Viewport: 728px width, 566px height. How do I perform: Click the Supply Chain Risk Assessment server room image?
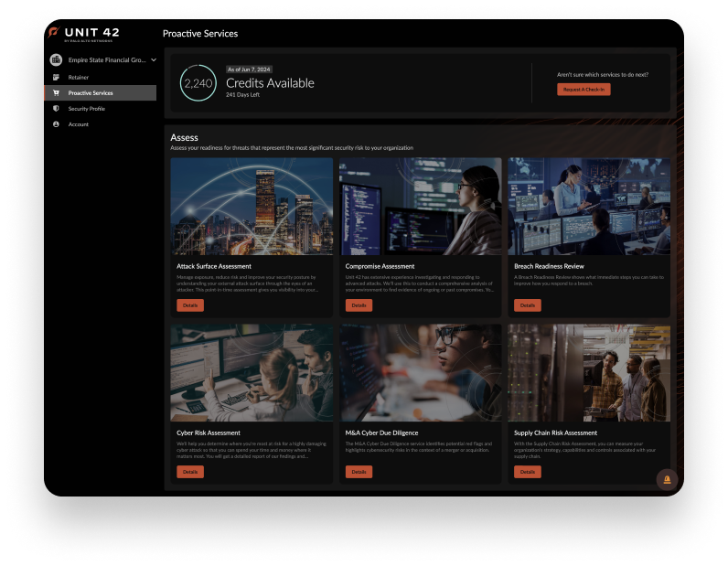click(x=589, y=373)
